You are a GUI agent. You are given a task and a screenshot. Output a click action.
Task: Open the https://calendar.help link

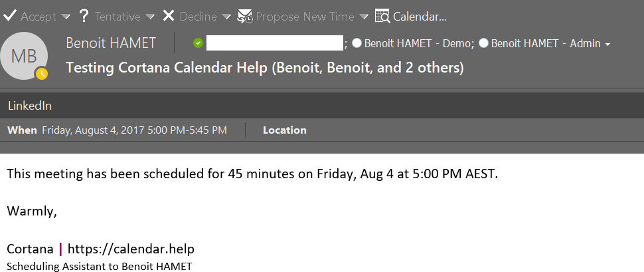click(x=131, y=249)
